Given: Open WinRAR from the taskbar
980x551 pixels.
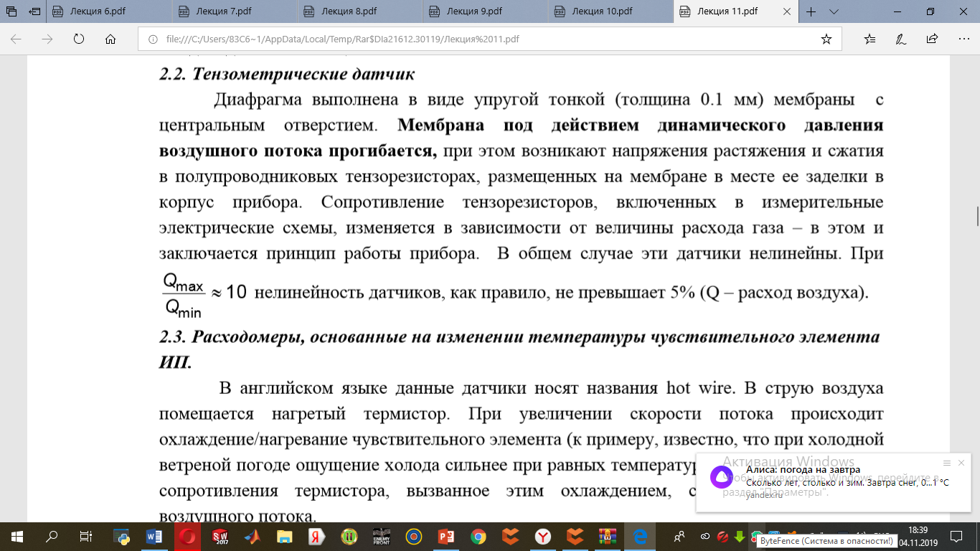Looking at the screenshot, I should [x=608, y=536].
